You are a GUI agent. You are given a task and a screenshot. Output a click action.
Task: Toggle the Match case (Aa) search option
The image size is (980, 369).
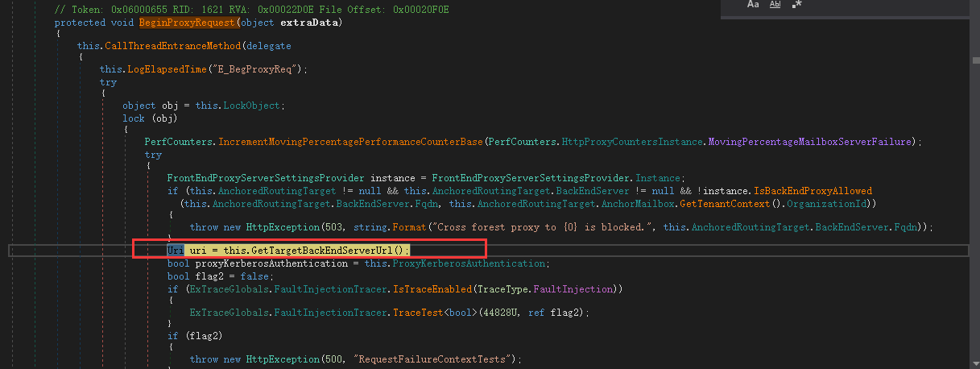[753, 5]
